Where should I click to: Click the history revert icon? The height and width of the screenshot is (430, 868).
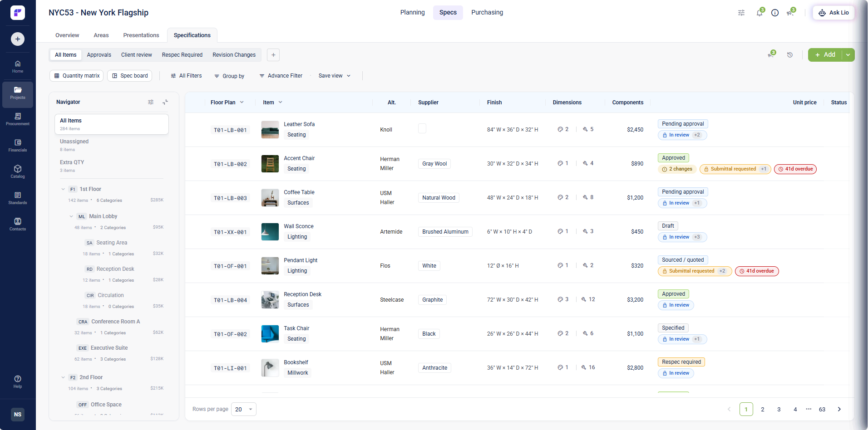coord(790,55)
